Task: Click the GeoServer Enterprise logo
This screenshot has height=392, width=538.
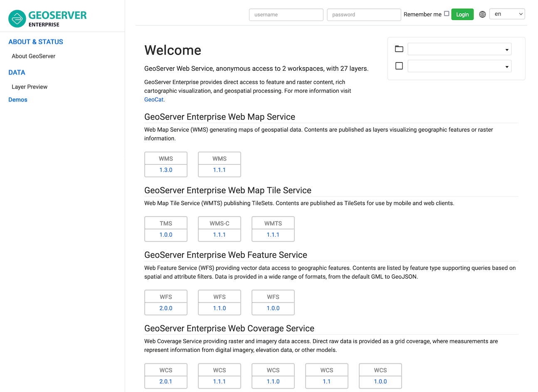Action: (x=47, y=19)
